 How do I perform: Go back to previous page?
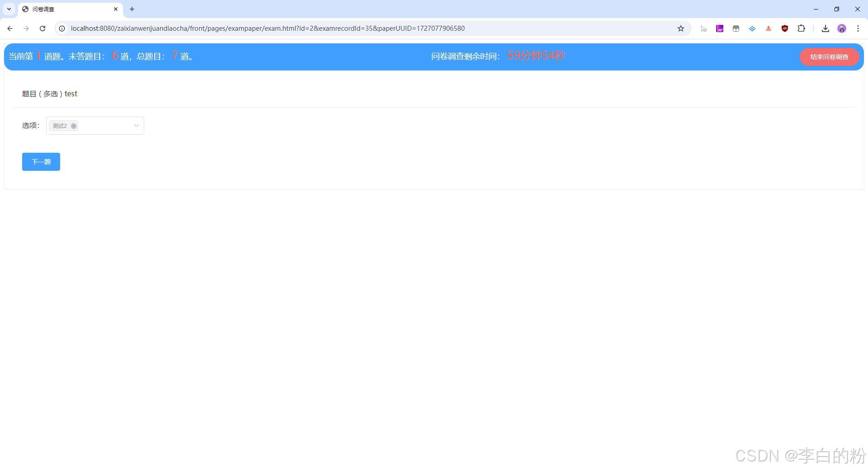pos(10,28)
